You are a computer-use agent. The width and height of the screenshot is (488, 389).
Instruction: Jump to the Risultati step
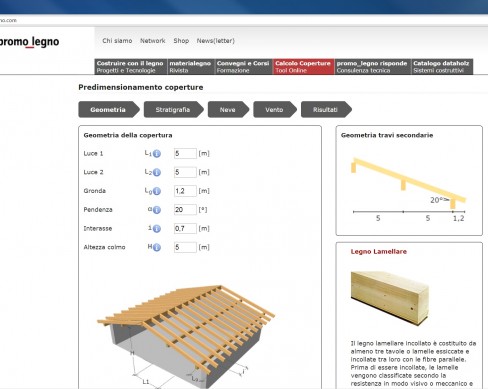click(x=326, y=110)
